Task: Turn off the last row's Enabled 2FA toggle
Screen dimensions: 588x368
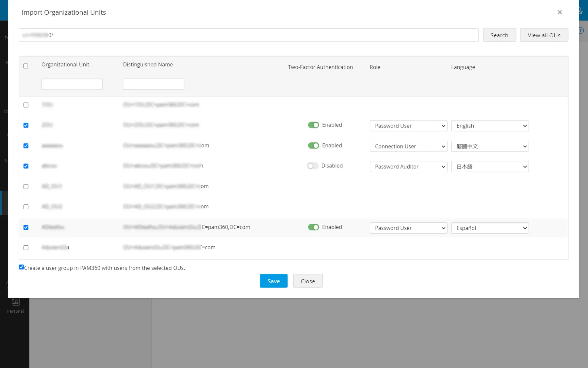Action: [314, 227]
